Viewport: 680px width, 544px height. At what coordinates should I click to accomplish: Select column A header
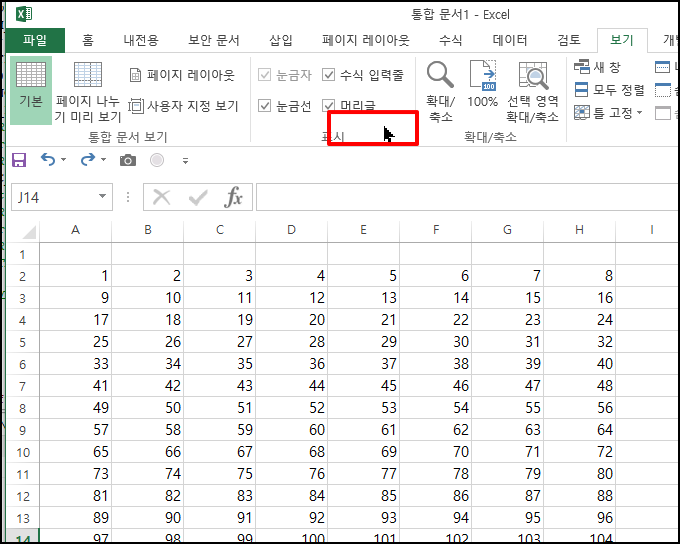pyautogui.click(x=75, y=230)
